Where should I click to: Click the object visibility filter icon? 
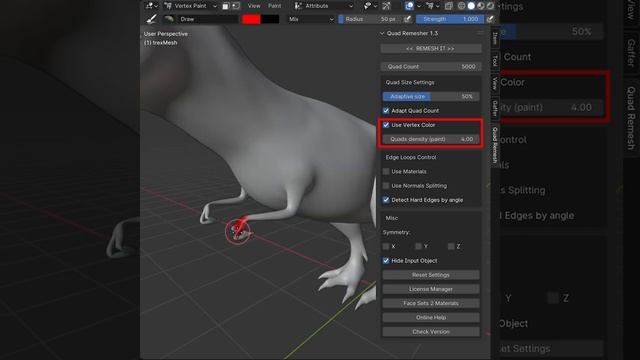coord(367,6)
